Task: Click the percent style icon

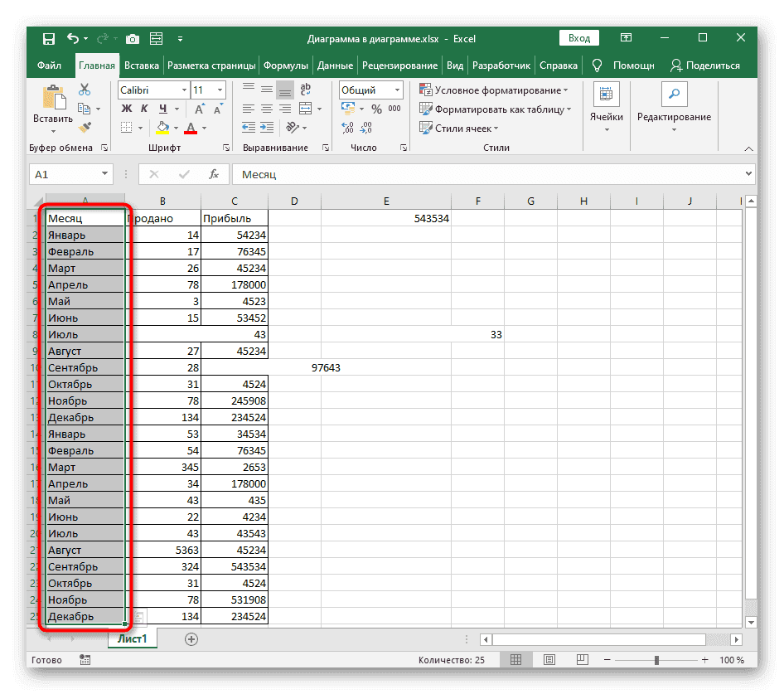Action: pos(375,109)
